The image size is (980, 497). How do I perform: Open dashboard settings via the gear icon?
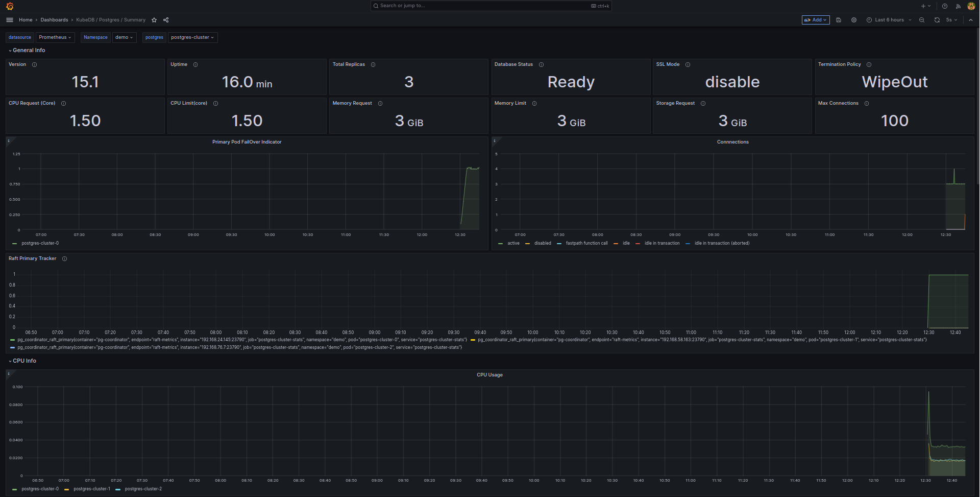tap(853, 20)
